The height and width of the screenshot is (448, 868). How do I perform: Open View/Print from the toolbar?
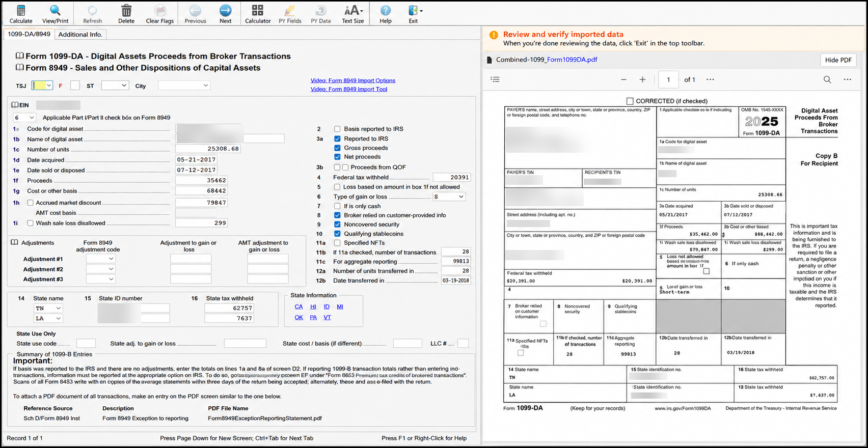(x=55, y=14)
